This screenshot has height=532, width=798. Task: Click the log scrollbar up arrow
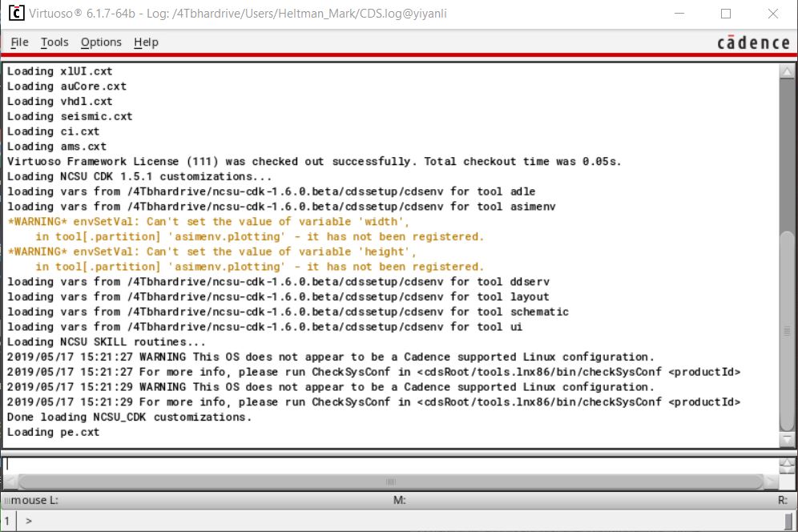coord(787,71)
